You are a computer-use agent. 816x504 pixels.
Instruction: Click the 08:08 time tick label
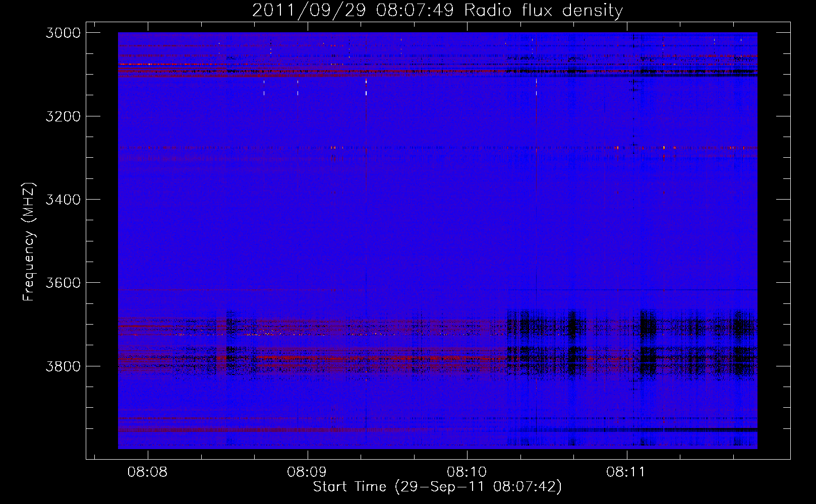click(x=147, y=472)
